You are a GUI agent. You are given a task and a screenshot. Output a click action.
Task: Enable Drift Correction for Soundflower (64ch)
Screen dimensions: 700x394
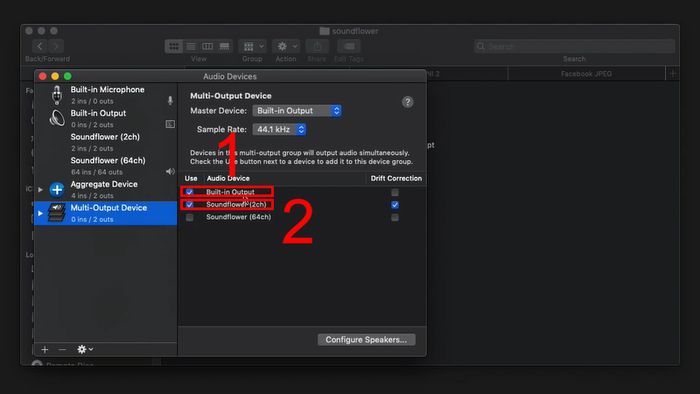pos(395,217)
